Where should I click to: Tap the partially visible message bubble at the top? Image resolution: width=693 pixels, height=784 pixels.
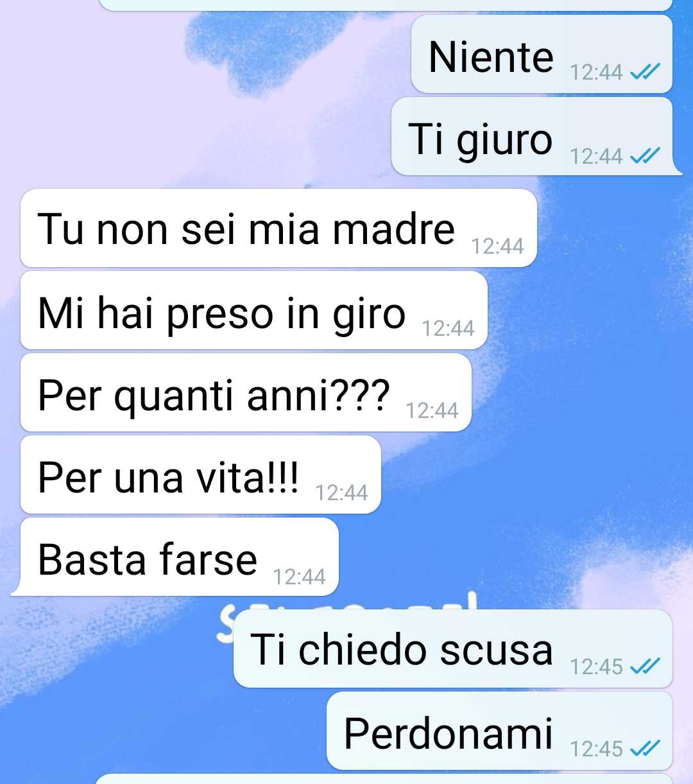tap(385, 4)
